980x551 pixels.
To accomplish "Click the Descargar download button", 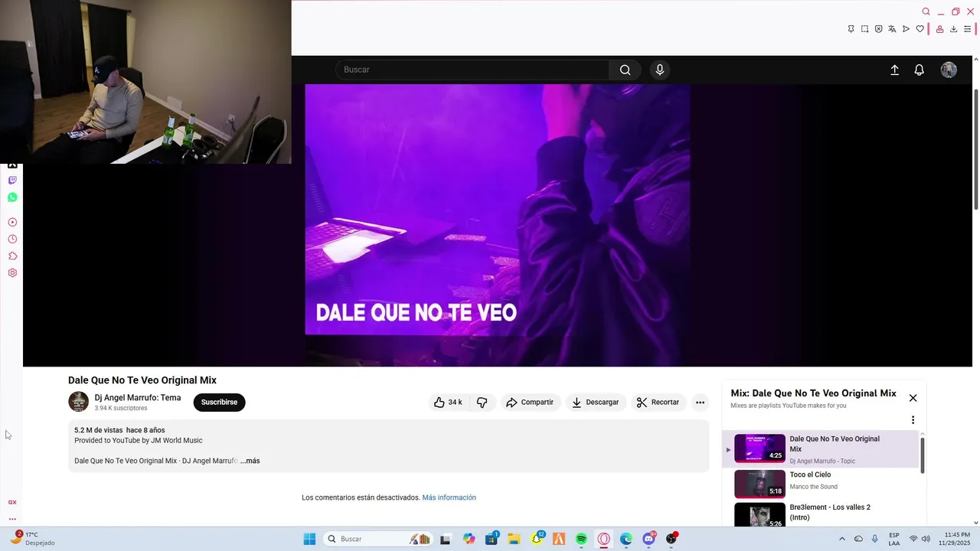I will click(596, 402).
